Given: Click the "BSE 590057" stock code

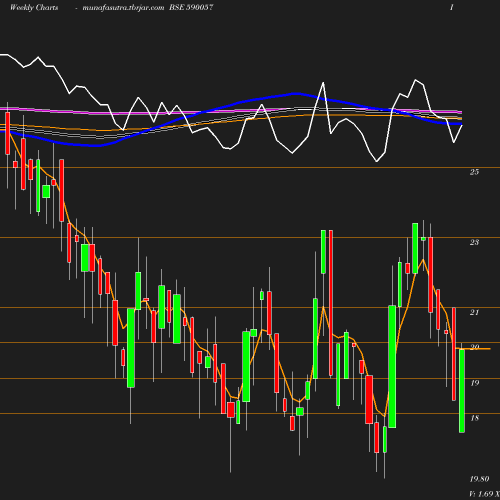Looking at the screenshot, I should (x=191, y=7).
